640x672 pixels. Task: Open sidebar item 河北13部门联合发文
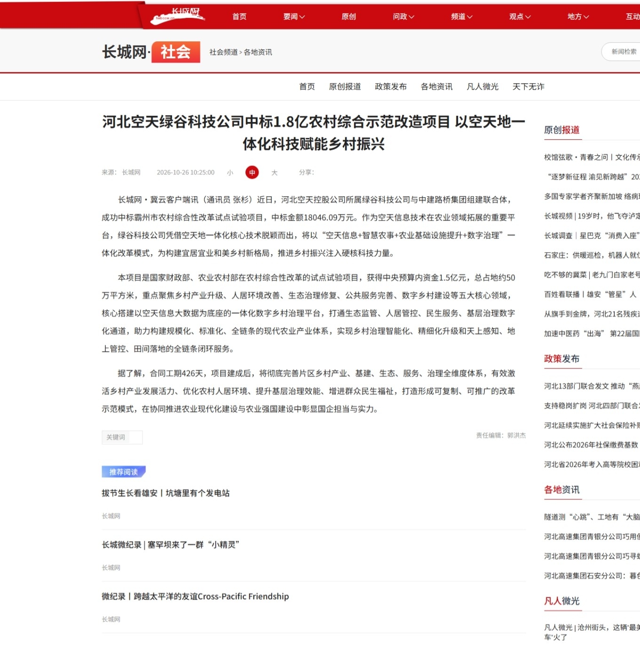[592, 386]
